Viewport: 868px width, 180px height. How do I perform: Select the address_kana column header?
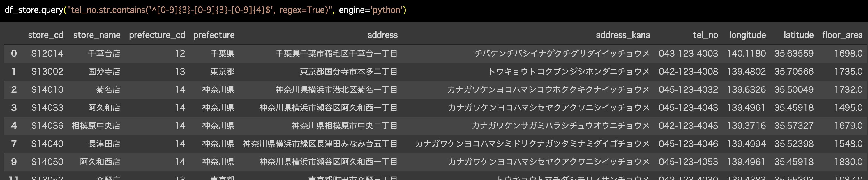coord(623,35)
